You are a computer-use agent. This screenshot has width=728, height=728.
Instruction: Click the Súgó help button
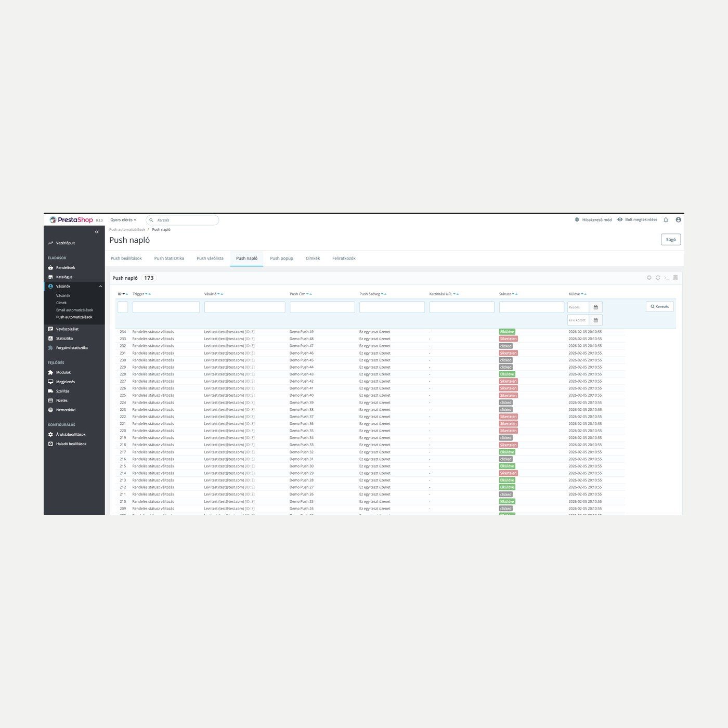[x=671, y=240]
